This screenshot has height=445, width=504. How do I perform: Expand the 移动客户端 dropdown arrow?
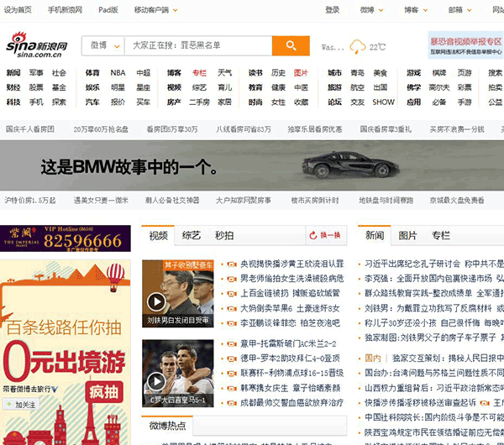[x=176, y=10]
